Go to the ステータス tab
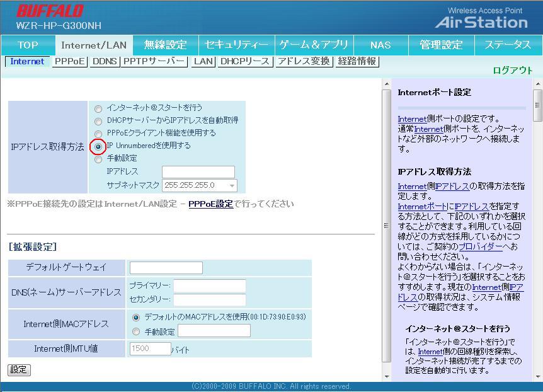543x392 pixels. pos(508,45)
